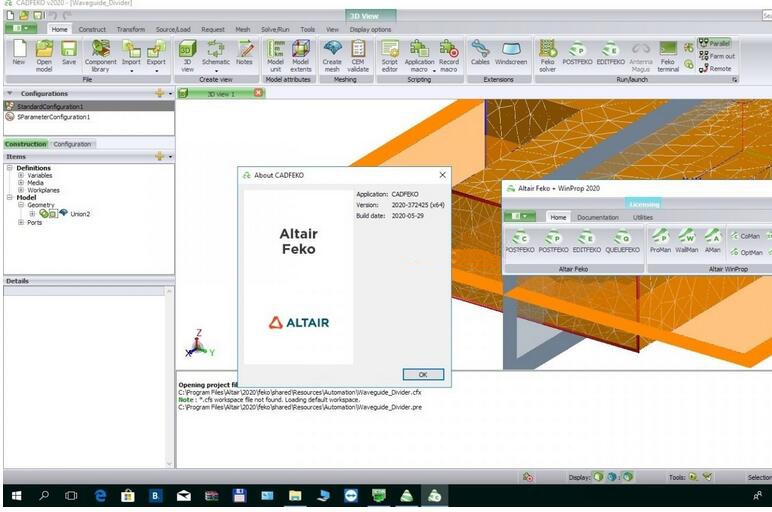Switch to the Configuration tab
This screenshot has width=772, height=512.
[72, 144]
